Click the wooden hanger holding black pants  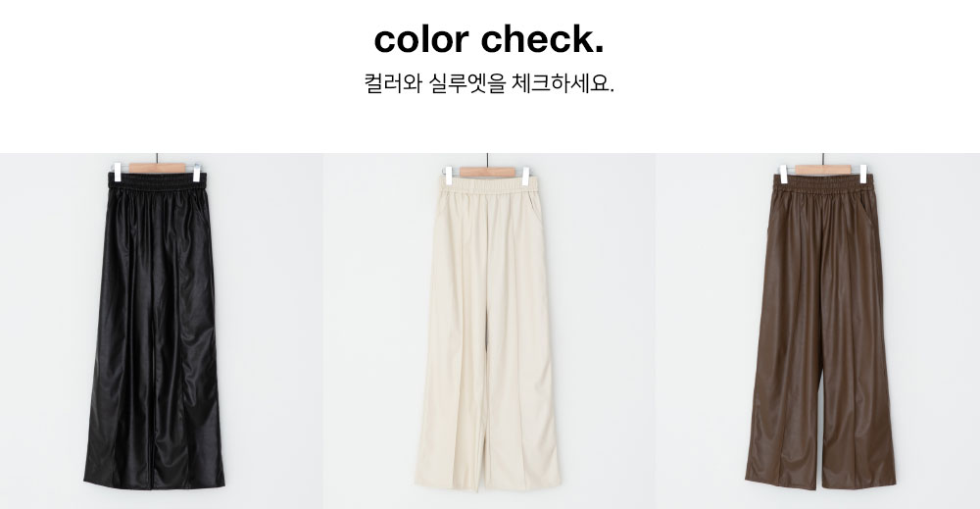[x=157, y=168]
